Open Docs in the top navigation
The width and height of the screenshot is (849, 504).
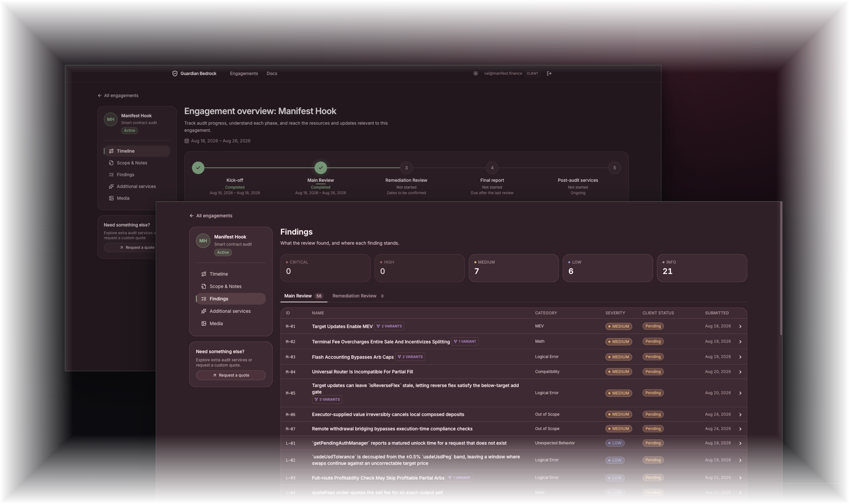[272, 74]
